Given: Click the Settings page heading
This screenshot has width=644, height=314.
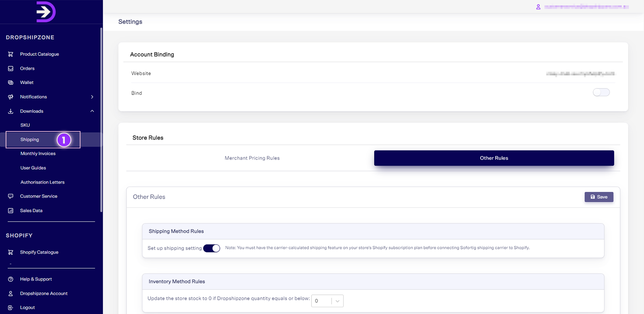Looking at the screenshot, I should [130, 22].
